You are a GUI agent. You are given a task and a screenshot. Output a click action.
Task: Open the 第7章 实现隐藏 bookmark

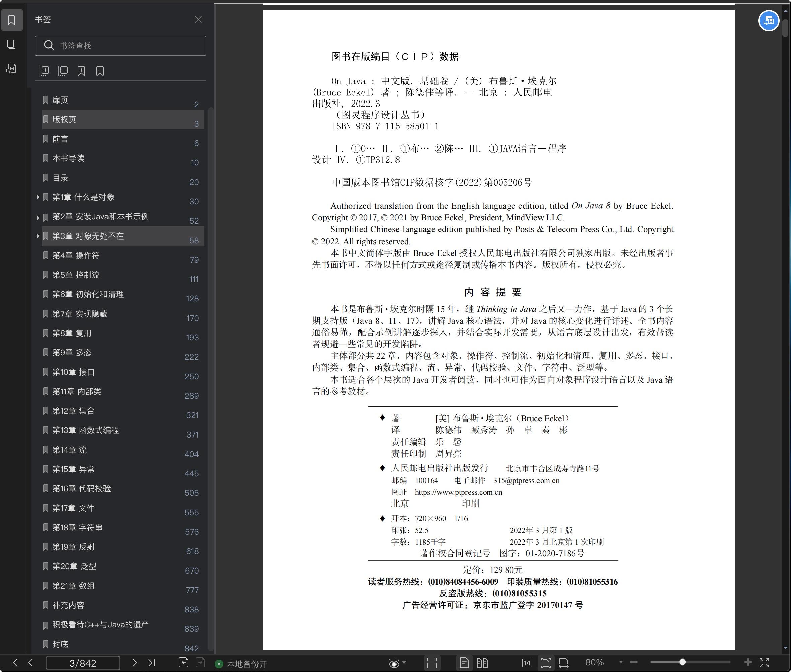(123, 314)
